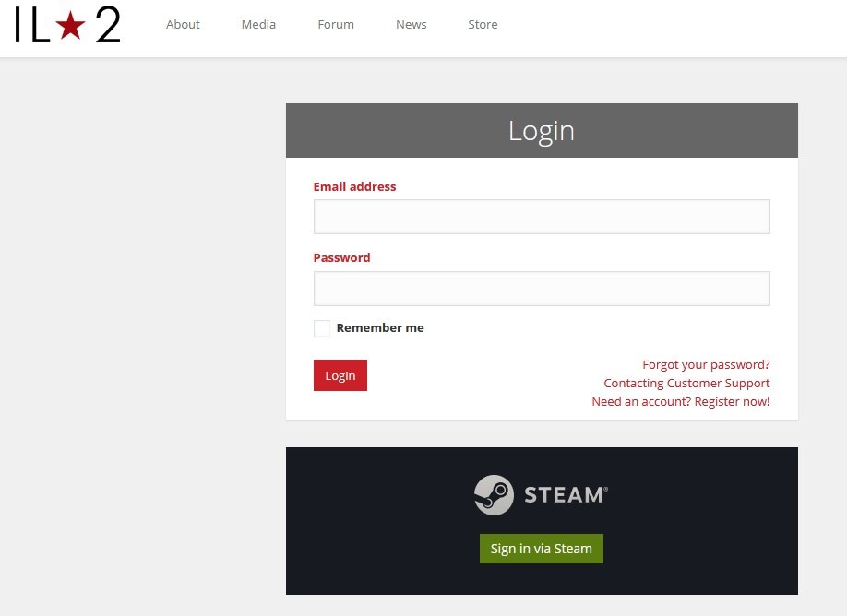Click the IL-2 logo in the header

(x=67, y=25)
